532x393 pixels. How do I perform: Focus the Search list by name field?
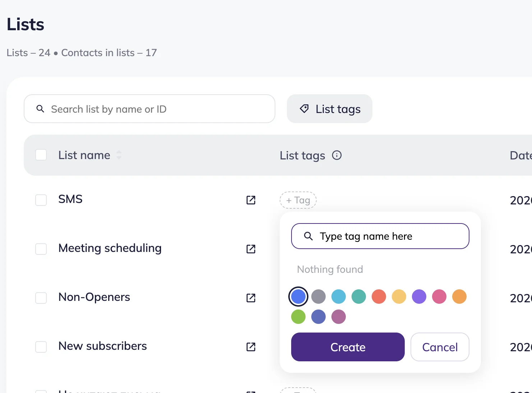coord(150,109)
